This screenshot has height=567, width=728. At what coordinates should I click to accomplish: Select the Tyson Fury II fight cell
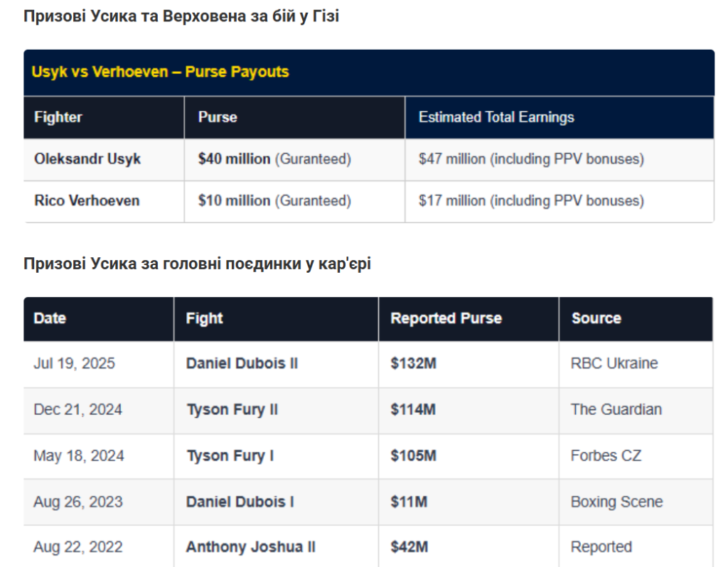pos(276,410)
